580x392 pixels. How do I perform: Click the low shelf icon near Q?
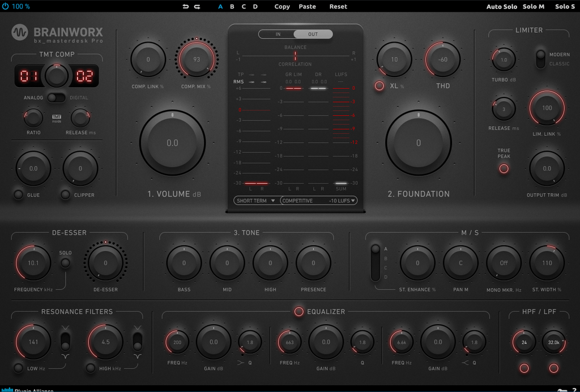[x=241, y=363]
